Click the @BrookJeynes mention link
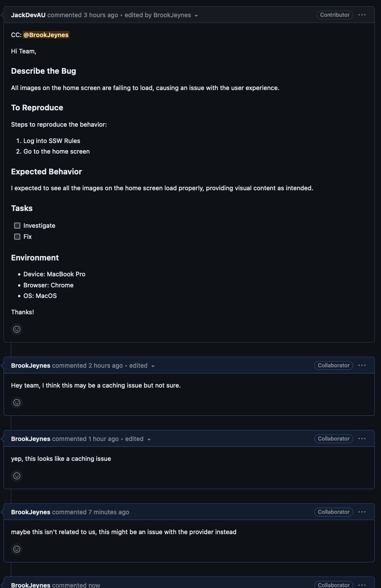The width and height of the screenshot is (381, 588). (x=46, y=35)
